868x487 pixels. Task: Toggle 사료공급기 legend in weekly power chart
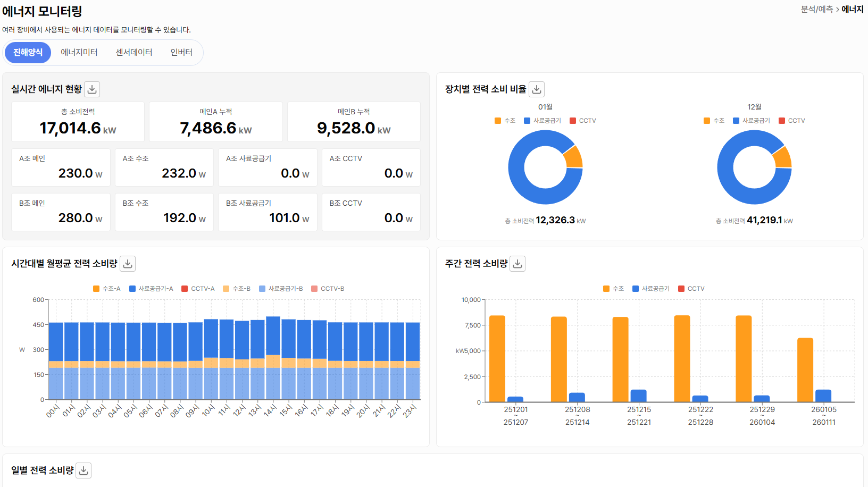651,289
